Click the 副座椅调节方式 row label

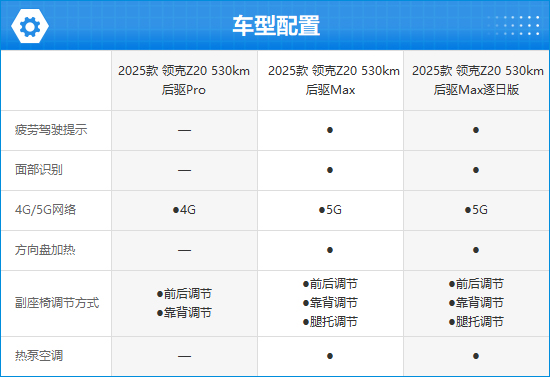(57, 303)
